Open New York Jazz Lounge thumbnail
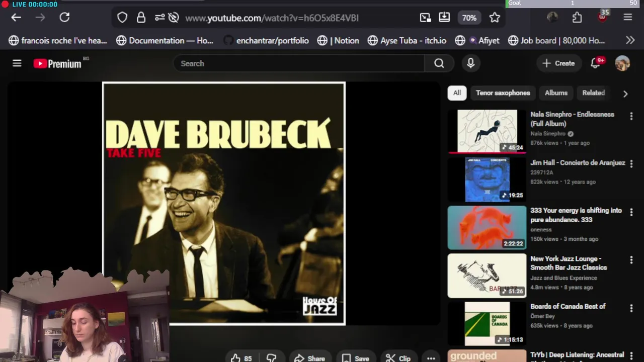This screenshot has height=362, width=644. 487,276
